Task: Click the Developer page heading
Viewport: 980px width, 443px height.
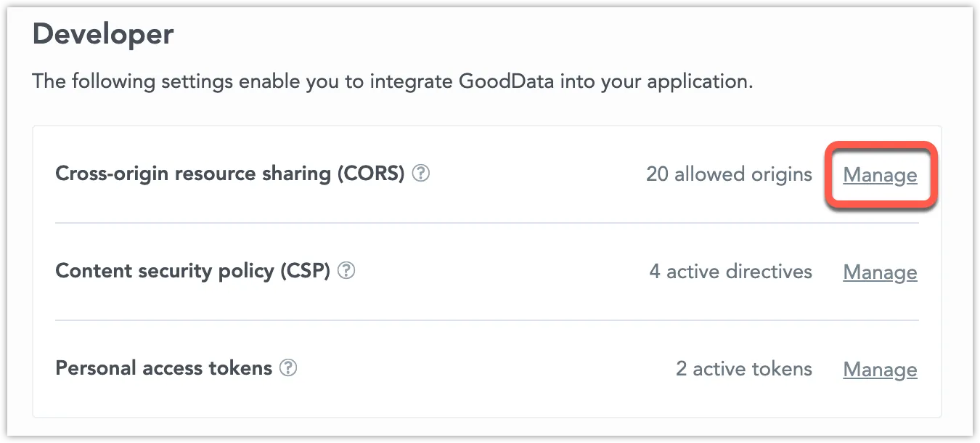Action: pyautogui.click(x=102, y=33)
